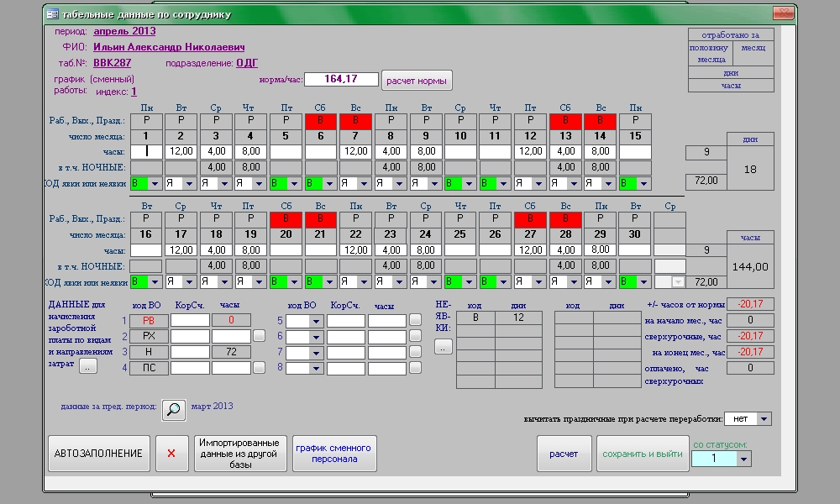Click the night hours field for day 3
The image size is (840, 504).
tap(216, 167)
